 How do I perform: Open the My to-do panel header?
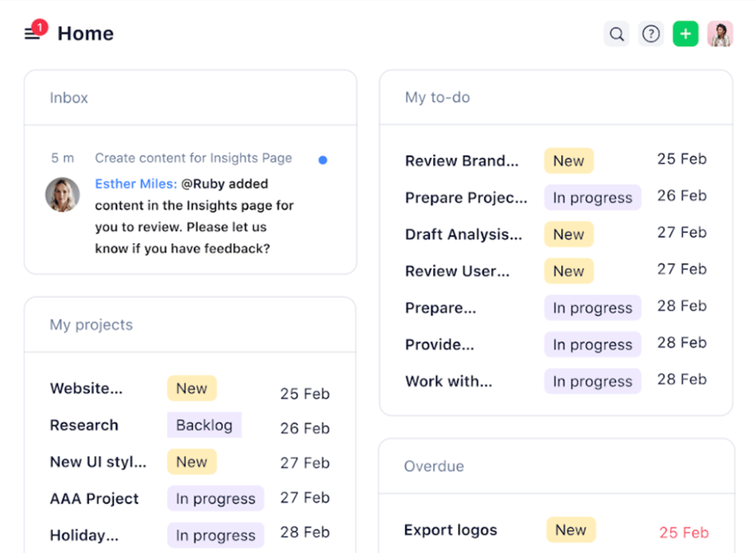438,97
